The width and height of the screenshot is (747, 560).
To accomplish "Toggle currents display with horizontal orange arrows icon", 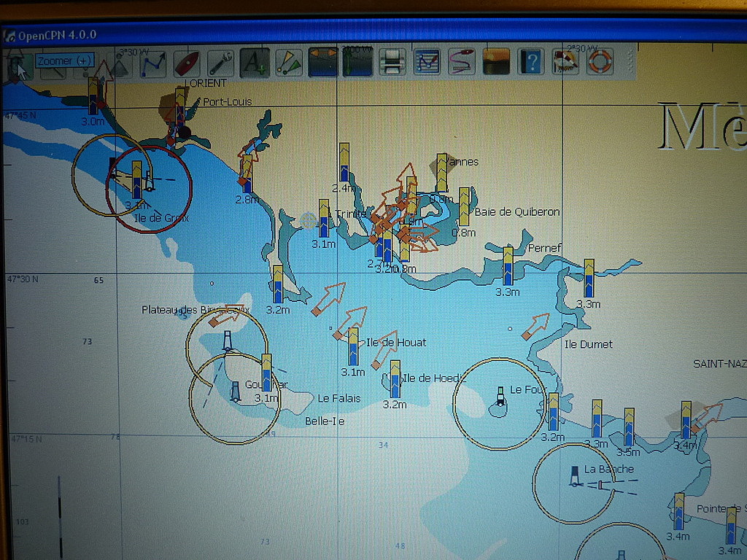I will [323, 63].
